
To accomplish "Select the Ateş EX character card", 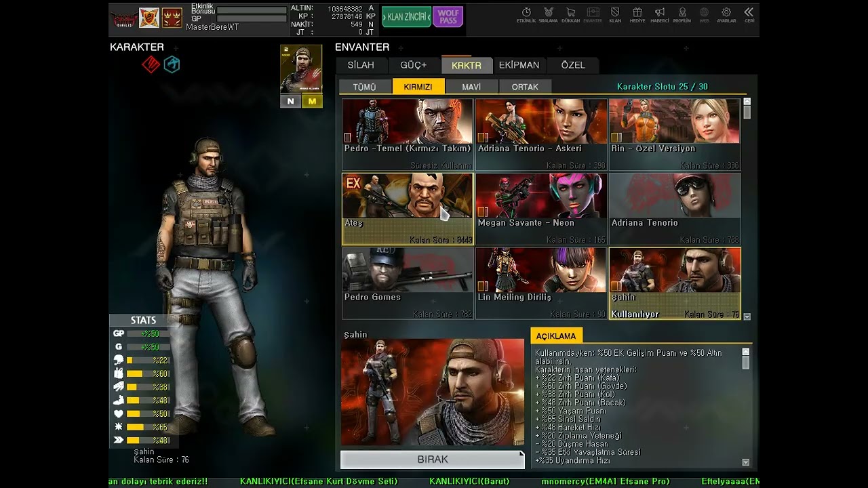I will [408, 209].
